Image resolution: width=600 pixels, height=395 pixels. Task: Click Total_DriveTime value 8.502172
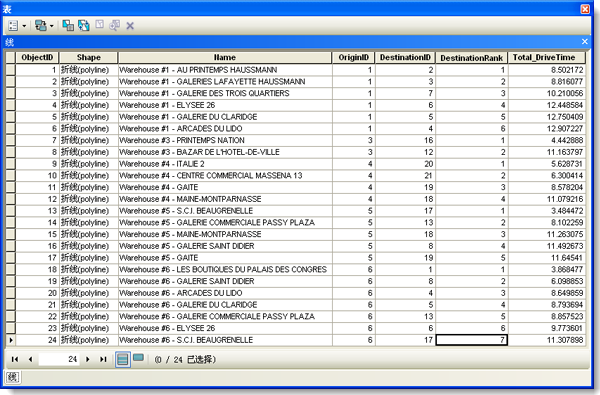tap(547, 70)
